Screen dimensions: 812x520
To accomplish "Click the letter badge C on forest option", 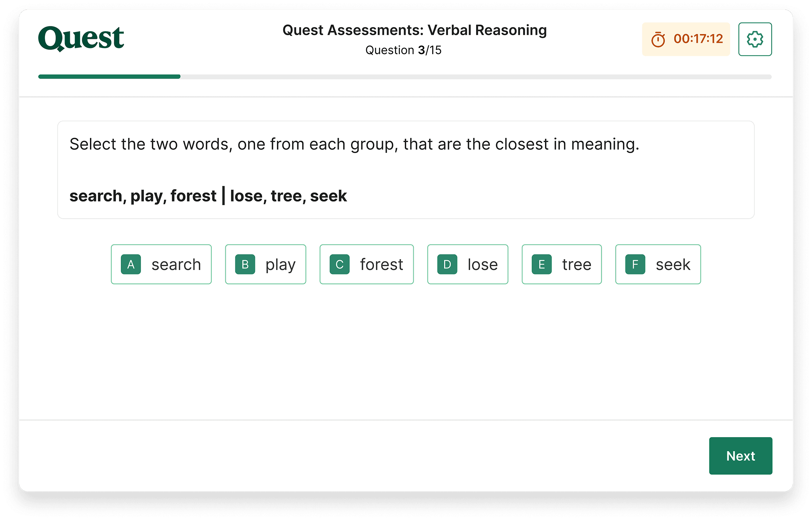I will pyautogui.click(x=339, y=264).
